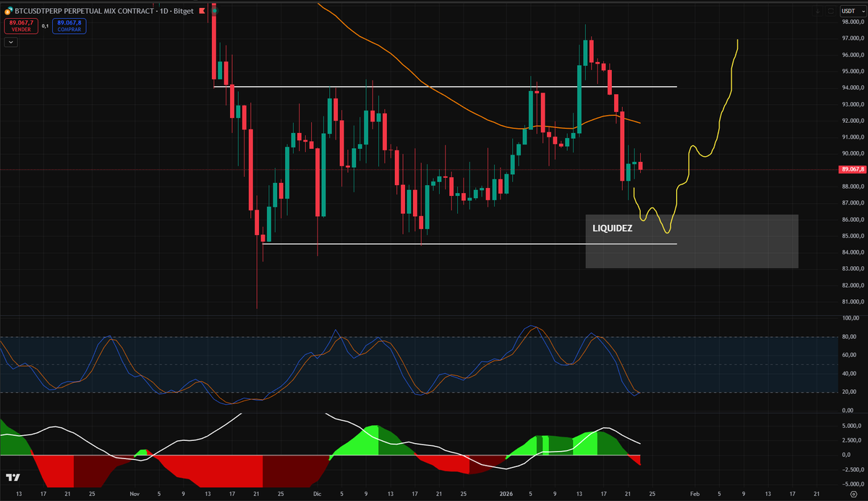
Task: Collapse the trading panel using the chevron button
Action: (x=10, y=42)
